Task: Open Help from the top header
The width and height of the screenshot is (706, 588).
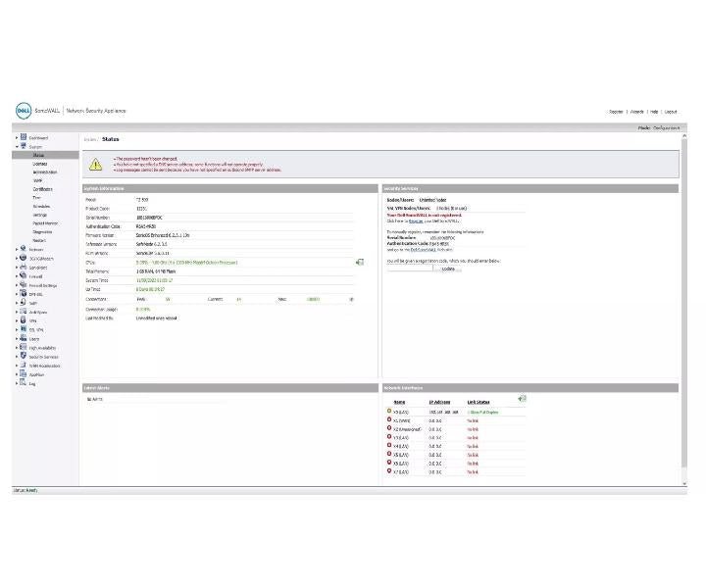Action: tap(654, 112)
